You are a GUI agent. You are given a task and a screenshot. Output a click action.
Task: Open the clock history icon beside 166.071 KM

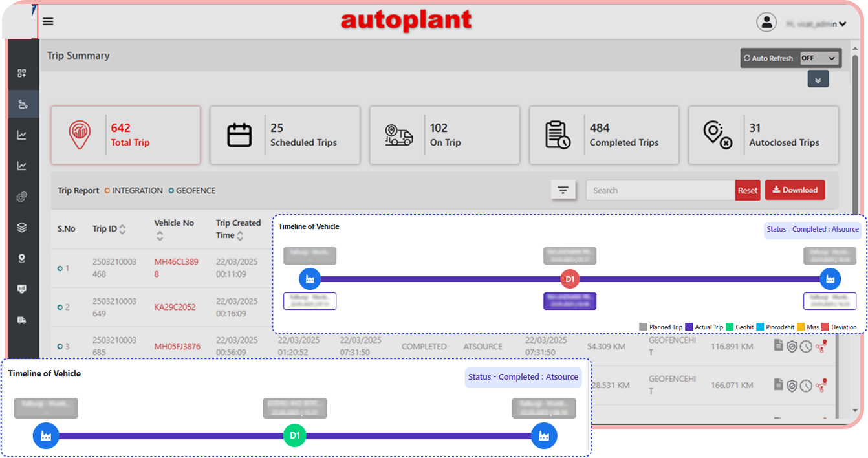pos(806,385)
